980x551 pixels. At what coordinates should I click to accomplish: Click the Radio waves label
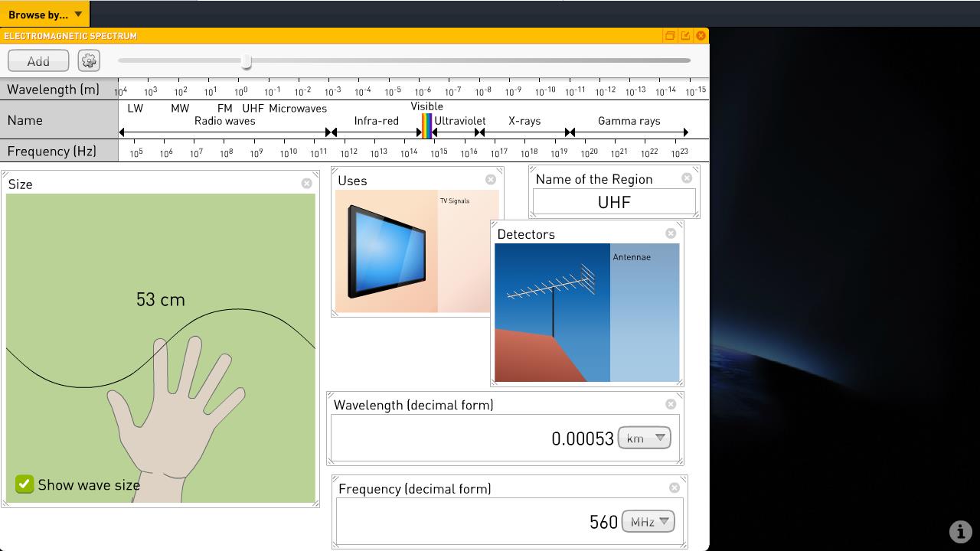224,121
